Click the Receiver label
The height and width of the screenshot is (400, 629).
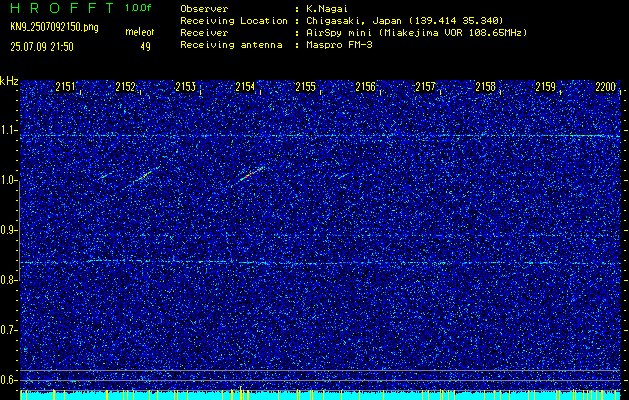point(204,33)
